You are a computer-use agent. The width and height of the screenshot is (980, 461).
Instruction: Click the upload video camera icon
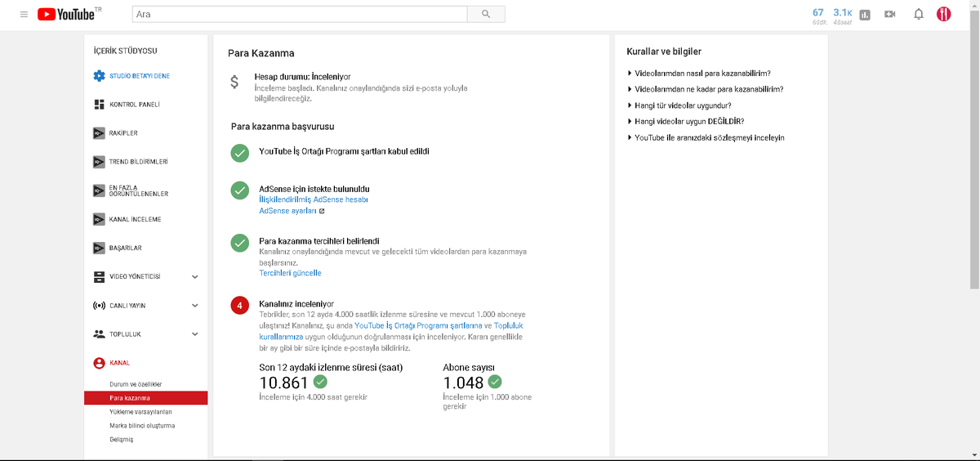pos(890,14)
